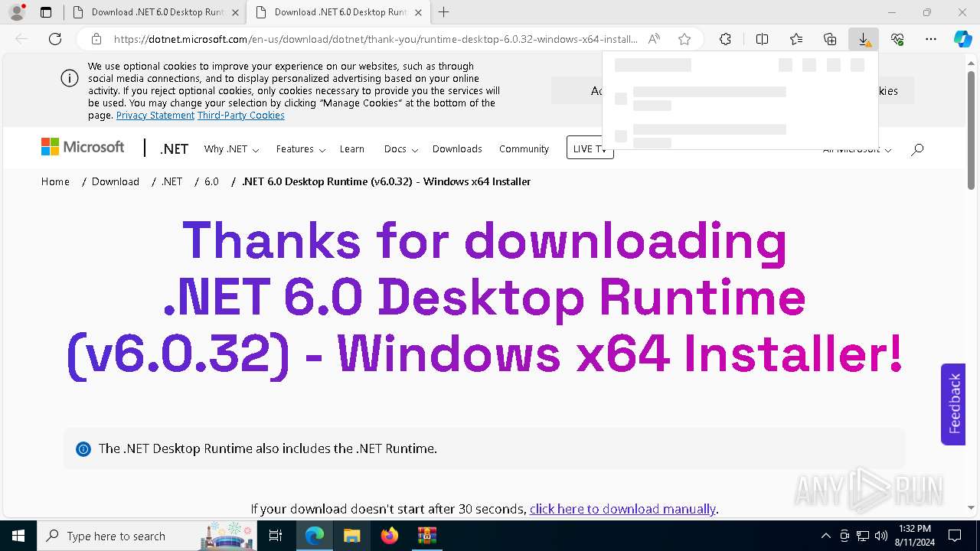Open Settings and more ellipsis

coord(931,39)
